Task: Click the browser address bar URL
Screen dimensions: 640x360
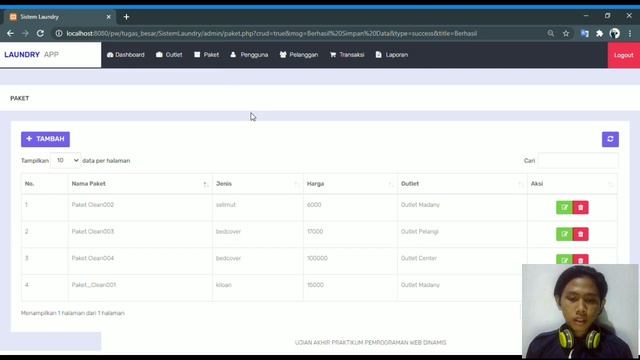Action: [271, 33]
